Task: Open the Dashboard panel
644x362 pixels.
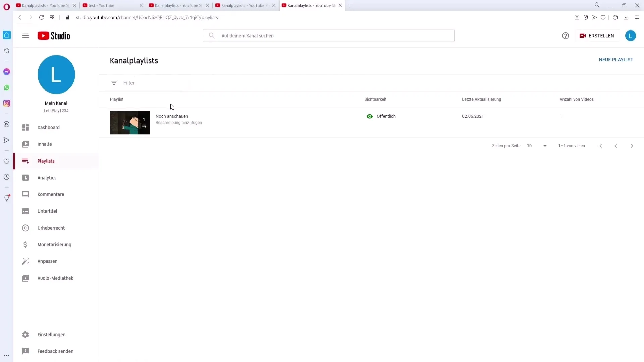Action: click(x=49, y=127)
